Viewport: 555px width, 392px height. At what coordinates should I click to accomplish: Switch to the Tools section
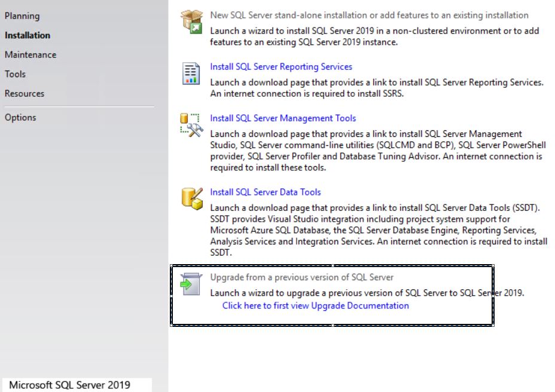[15, 74]
